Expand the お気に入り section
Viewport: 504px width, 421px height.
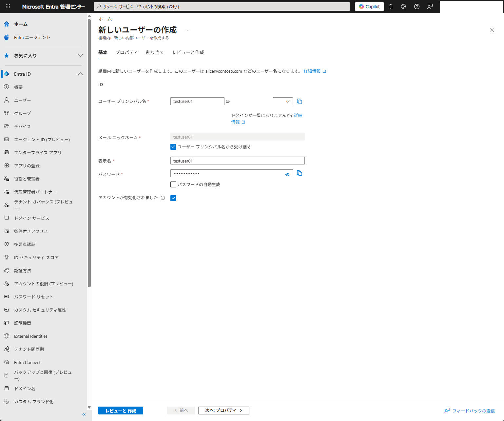pos(80,55)
